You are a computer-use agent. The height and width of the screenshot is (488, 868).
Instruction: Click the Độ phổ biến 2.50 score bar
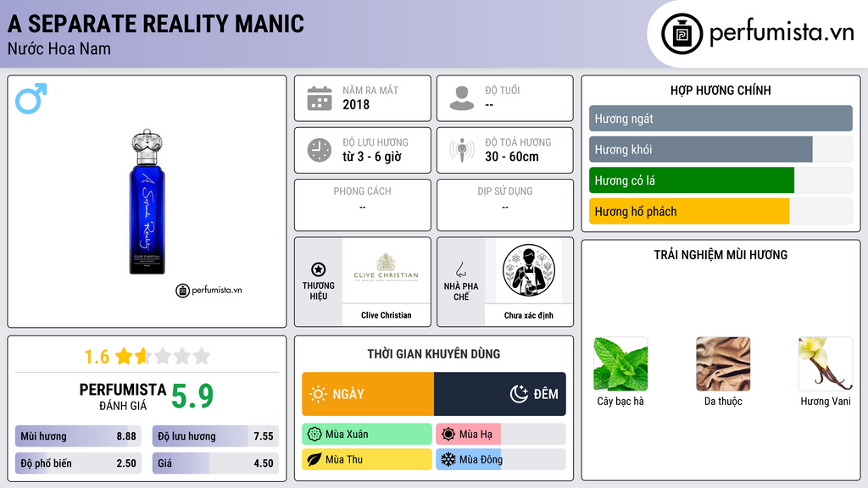pyautogui.click(x=78, y=463)
